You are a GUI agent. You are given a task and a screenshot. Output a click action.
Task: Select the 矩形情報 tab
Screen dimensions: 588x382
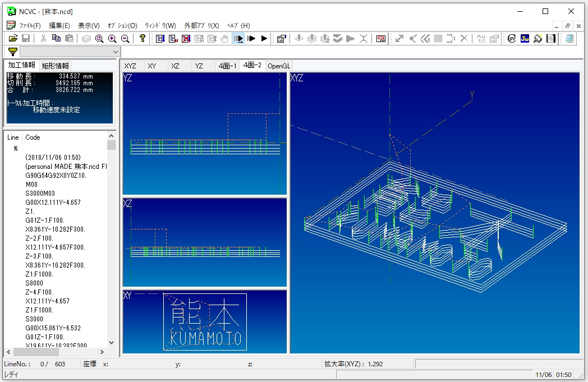pos(56,66)
